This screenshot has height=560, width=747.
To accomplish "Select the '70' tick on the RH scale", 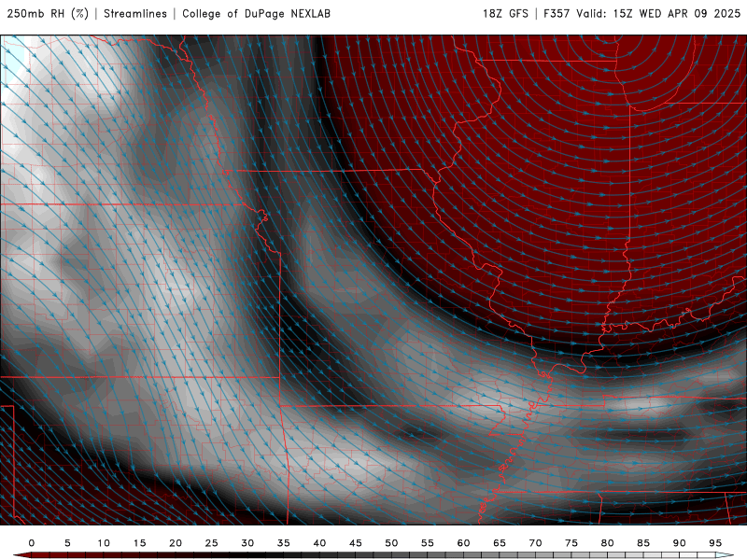I will 535,543.
